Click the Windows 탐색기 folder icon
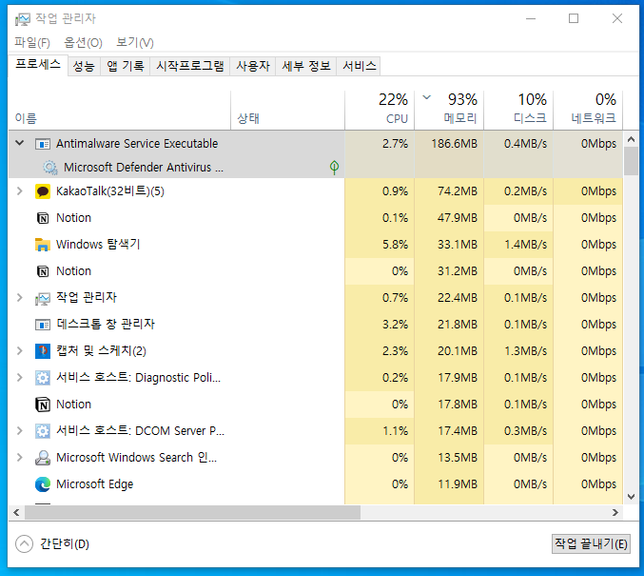 click(43, 244)
